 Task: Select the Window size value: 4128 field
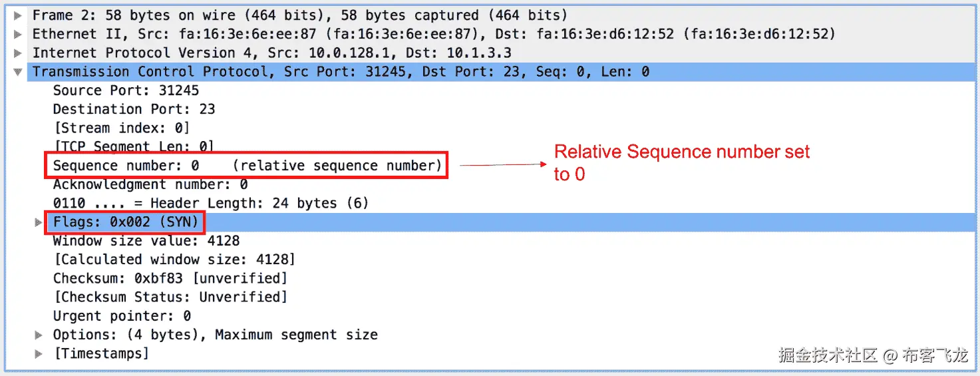tap(146, 241)
